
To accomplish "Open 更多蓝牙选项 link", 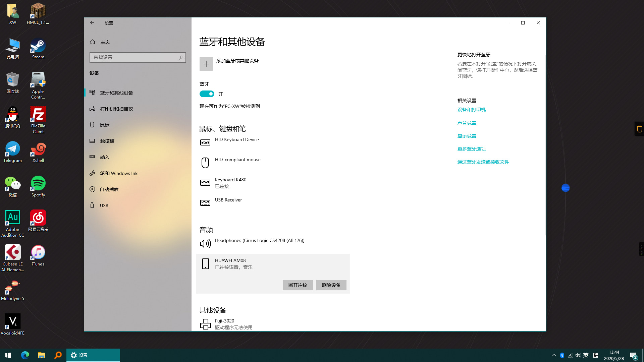I will 471,148.
